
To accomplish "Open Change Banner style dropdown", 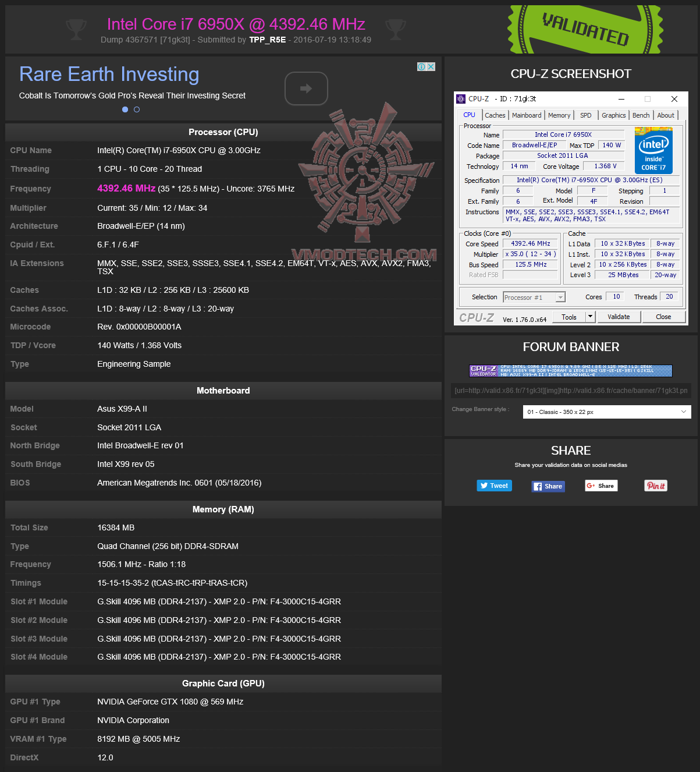I will click(x=607, y=412).
